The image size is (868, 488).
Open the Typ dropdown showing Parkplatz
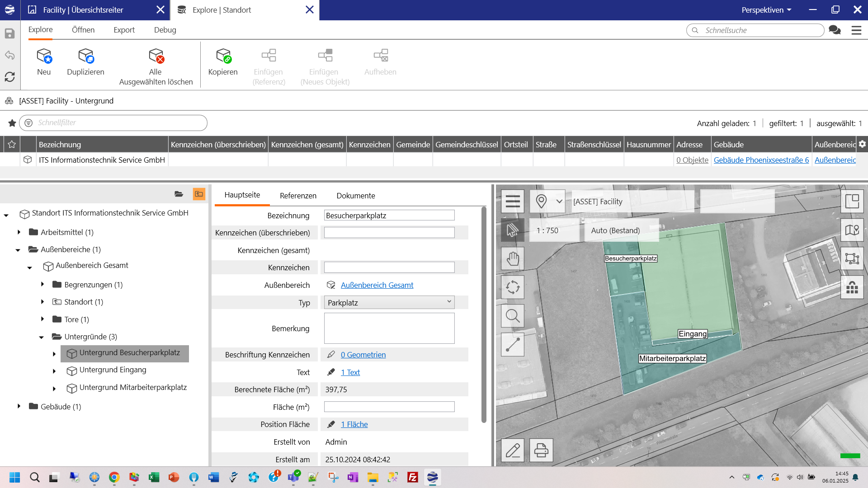point(389,302)
